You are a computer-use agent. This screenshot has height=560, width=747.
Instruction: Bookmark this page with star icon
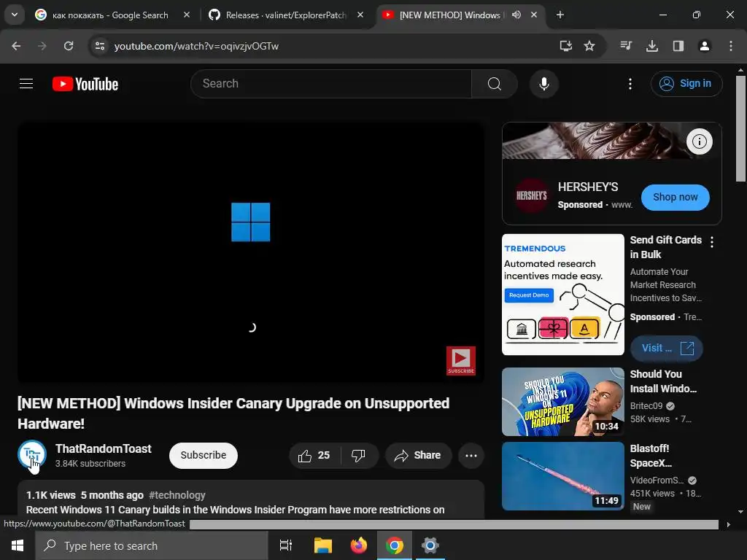(589, 46)
